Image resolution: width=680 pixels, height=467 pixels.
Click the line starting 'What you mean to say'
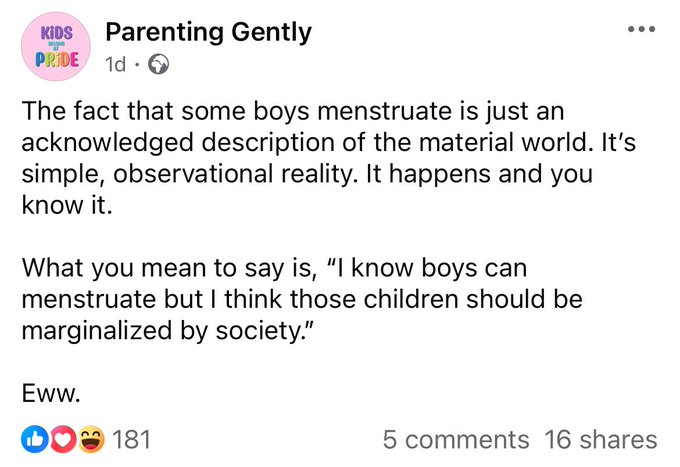[x=275, y=268]
